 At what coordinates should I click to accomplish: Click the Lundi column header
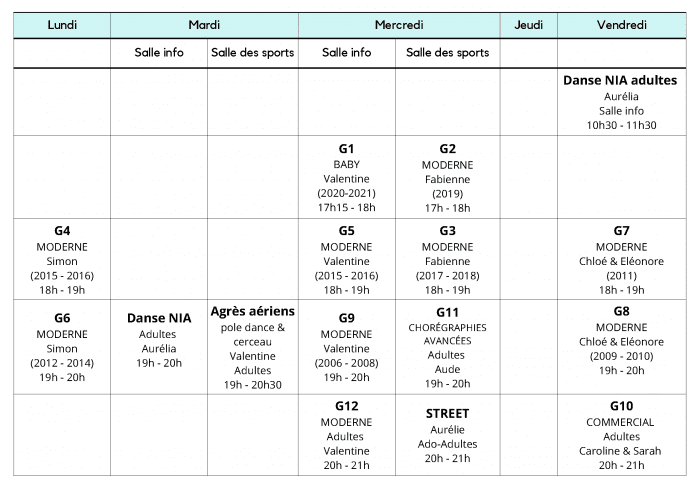click(x=62, y=24)
